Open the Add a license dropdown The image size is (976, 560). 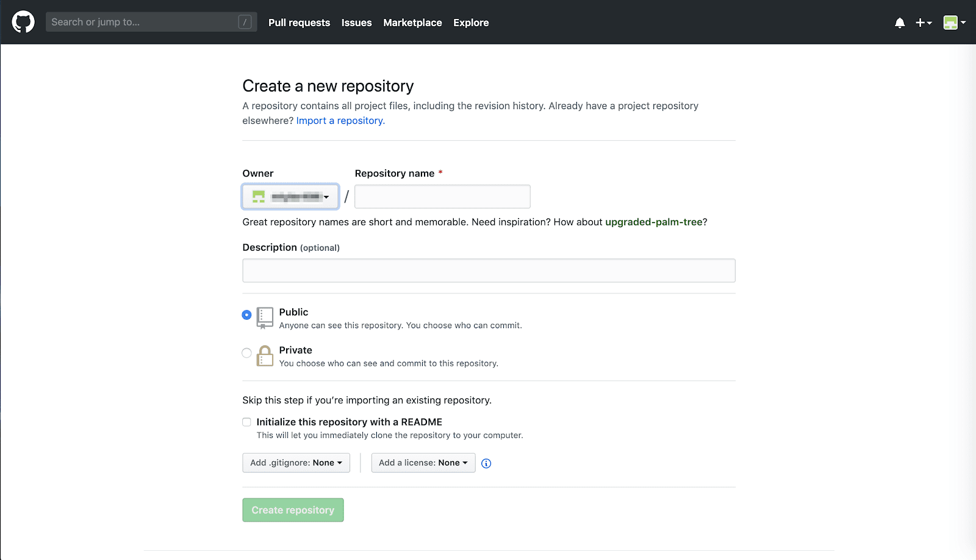click(423, 462)
